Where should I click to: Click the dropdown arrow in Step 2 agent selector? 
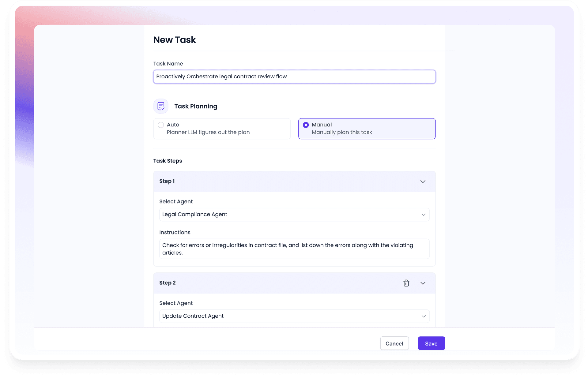point(424,316)
